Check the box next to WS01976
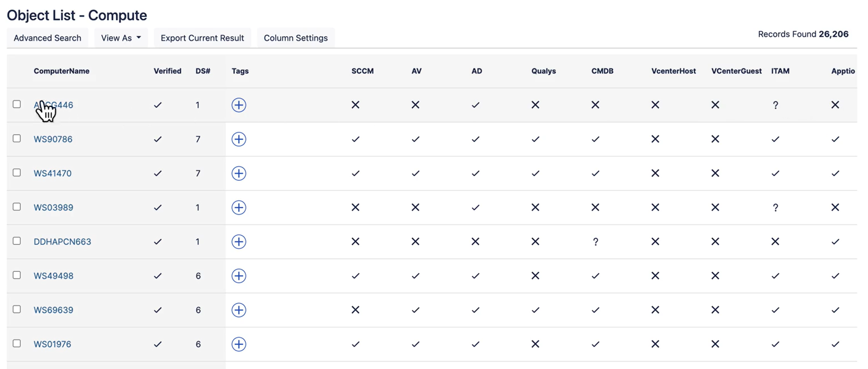The image size is (868, 369). [x=17, y=343]
